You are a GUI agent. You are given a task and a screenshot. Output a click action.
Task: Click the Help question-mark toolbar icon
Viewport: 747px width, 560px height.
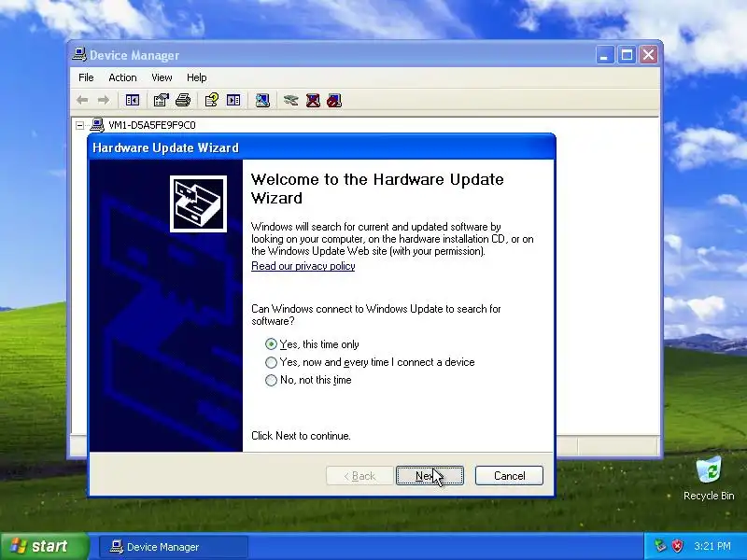click(x=212, y=101)
